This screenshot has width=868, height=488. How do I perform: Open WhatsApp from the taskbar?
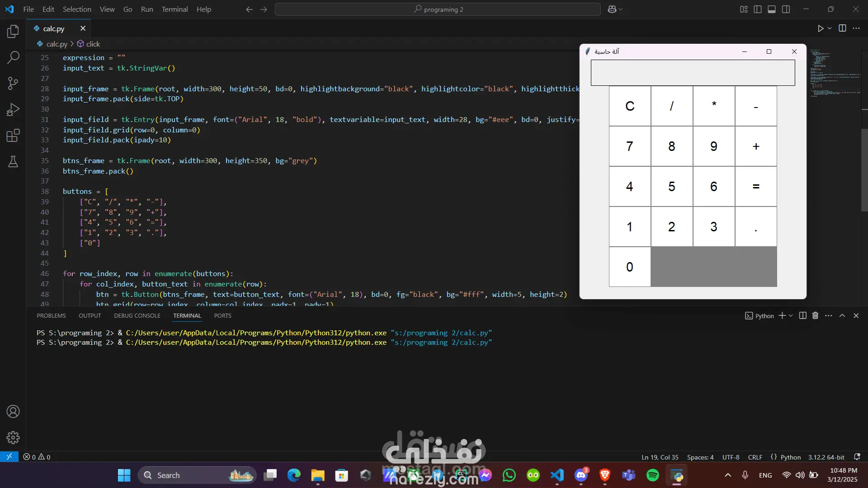click(x=509, y=475)
